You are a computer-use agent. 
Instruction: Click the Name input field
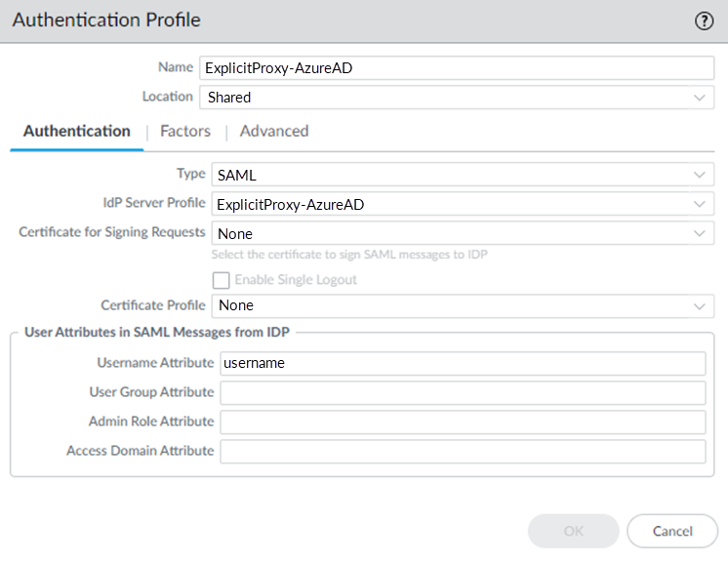pyautogui.click(x=457, y=68)
